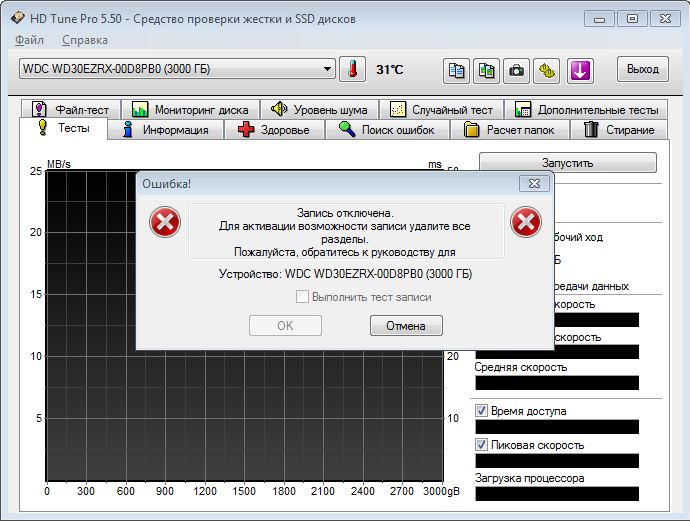Viewport: 690px width, 521px height.
Task: Click the left red error icon in dialog
Action: pyautogui.click(x=165, y=222)
